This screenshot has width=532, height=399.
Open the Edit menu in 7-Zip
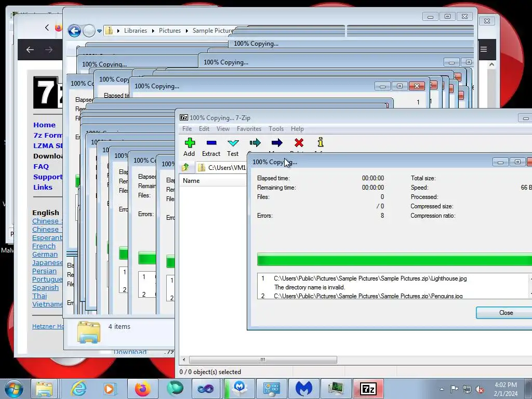[204, 129]
